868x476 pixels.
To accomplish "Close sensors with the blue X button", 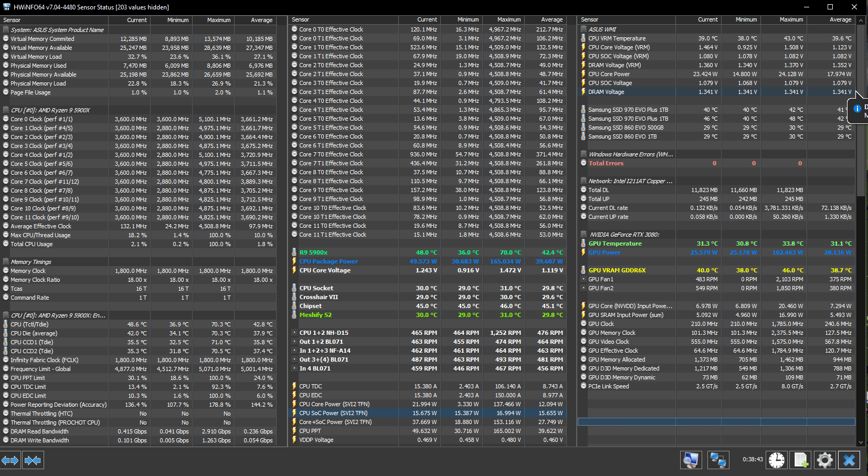I will point(849,460).
